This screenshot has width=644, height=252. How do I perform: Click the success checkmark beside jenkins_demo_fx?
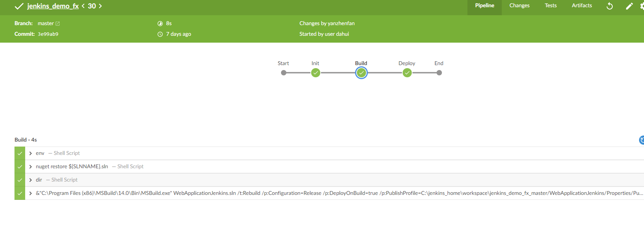pyautogui.click(x=19, y=6)
